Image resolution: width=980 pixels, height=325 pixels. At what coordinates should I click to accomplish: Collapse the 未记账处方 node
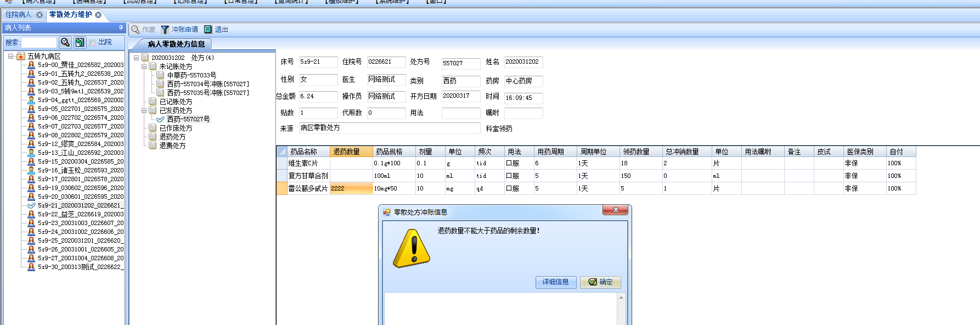tap(144, 66)
